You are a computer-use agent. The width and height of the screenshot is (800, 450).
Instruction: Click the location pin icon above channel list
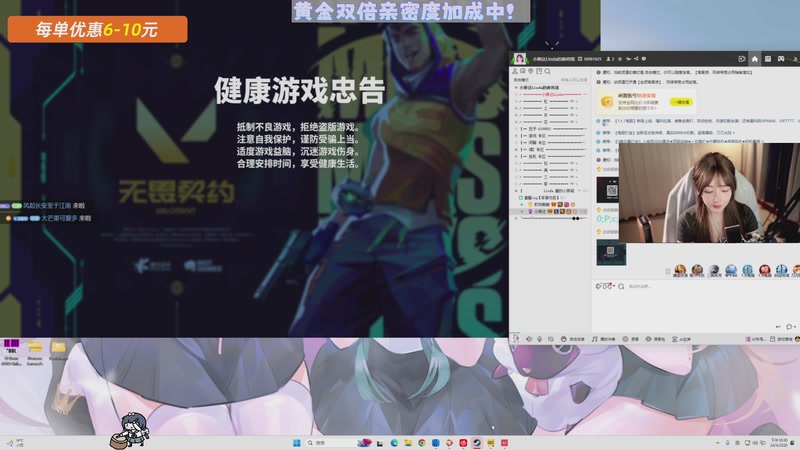point(531,71)
